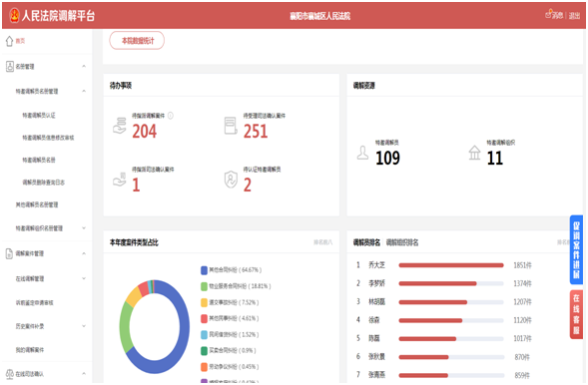Click the shield icon for 待认证特邀调解员

point(231,180)
